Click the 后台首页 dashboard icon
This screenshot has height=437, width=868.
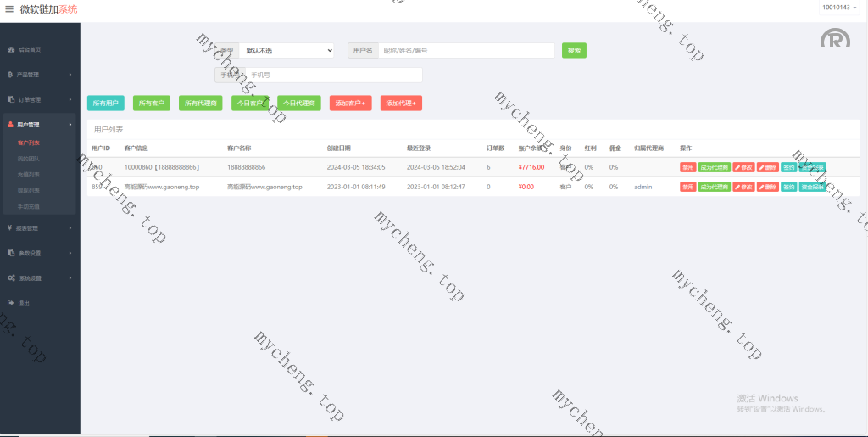(x=11, y=50)
